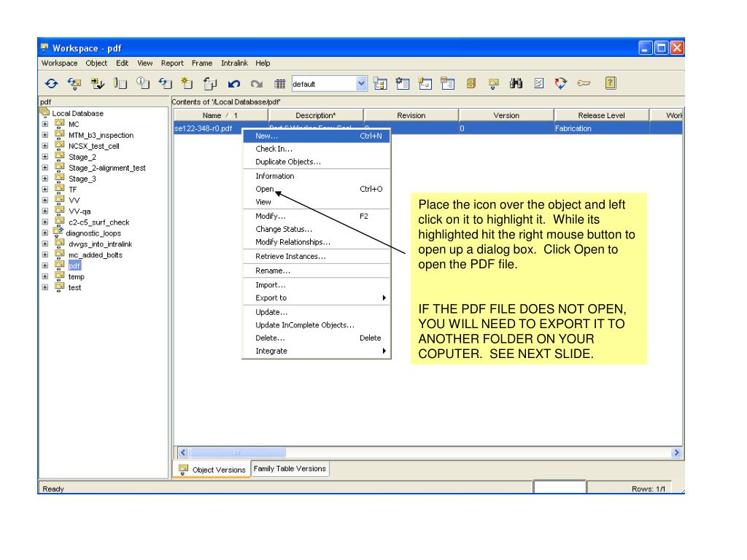Click the Description column header
The image size is (747, 560).
pyautogui.click(x=315, y=115)
